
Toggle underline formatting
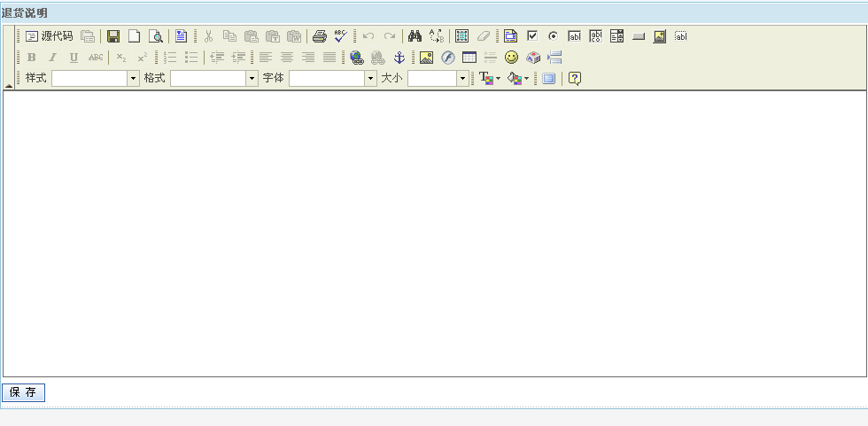coord(74,57)
